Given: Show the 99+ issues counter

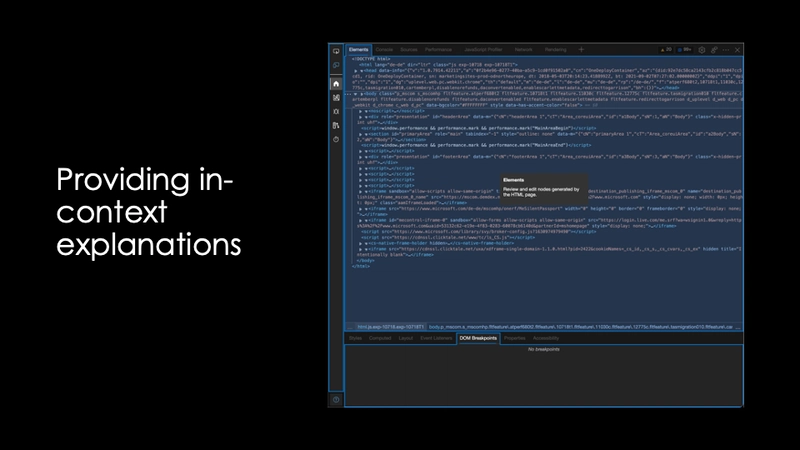Looking at the screenshot, I should click(x=685, y=49).
